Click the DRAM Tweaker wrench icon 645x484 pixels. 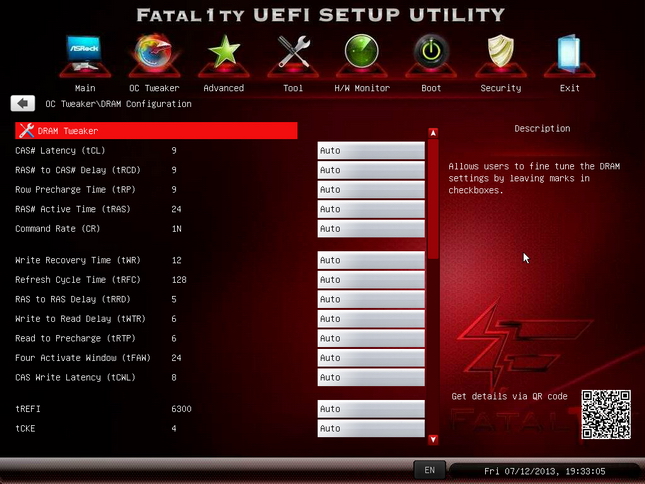pos(26,131)
